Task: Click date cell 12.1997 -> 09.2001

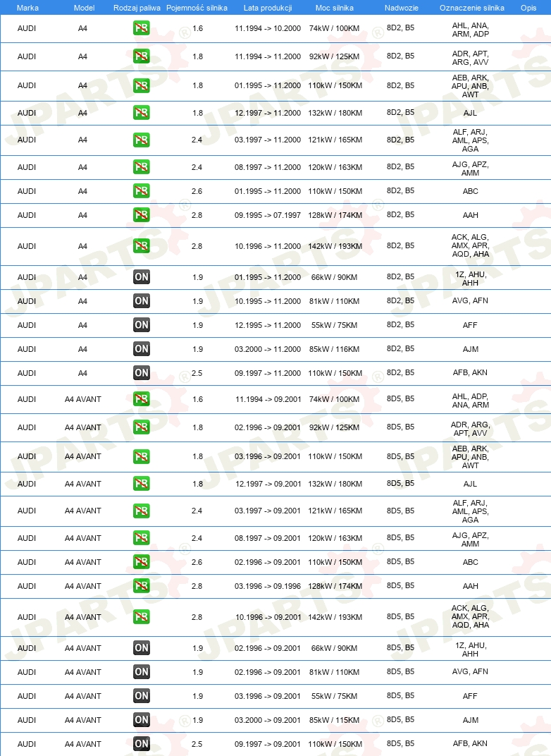Action: 268,484
